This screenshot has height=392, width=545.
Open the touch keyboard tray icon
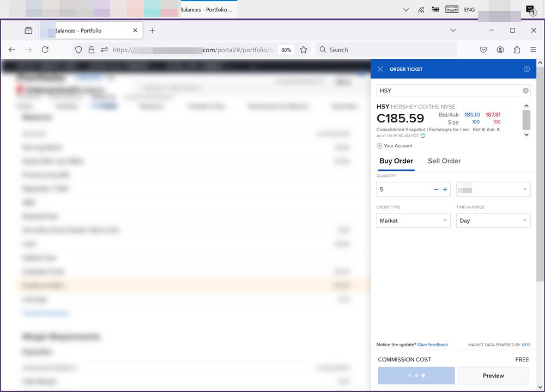(452, 9)
